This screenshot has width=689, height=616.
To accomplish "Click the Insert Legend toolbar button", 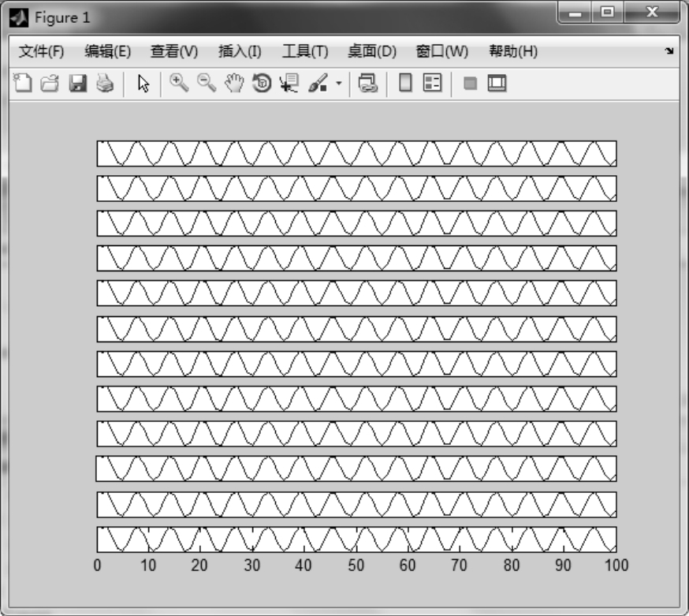I will click(433, 84).
